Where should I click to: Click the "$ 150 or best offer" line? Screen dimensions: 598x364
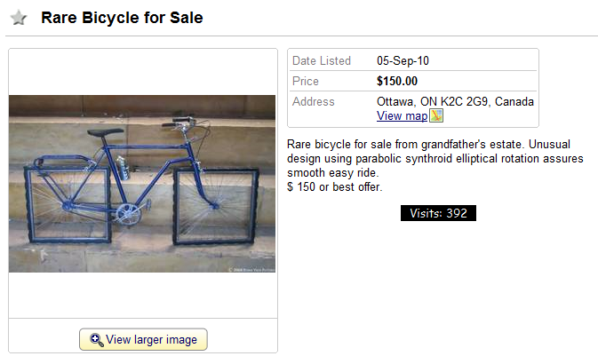335,186
